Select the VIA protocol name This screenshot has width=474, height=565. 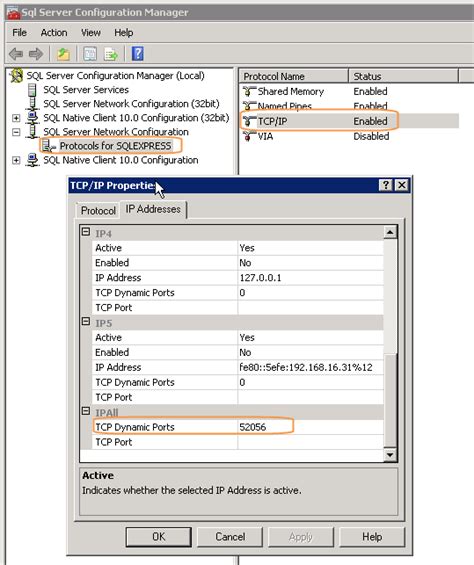tap(265, 137)
